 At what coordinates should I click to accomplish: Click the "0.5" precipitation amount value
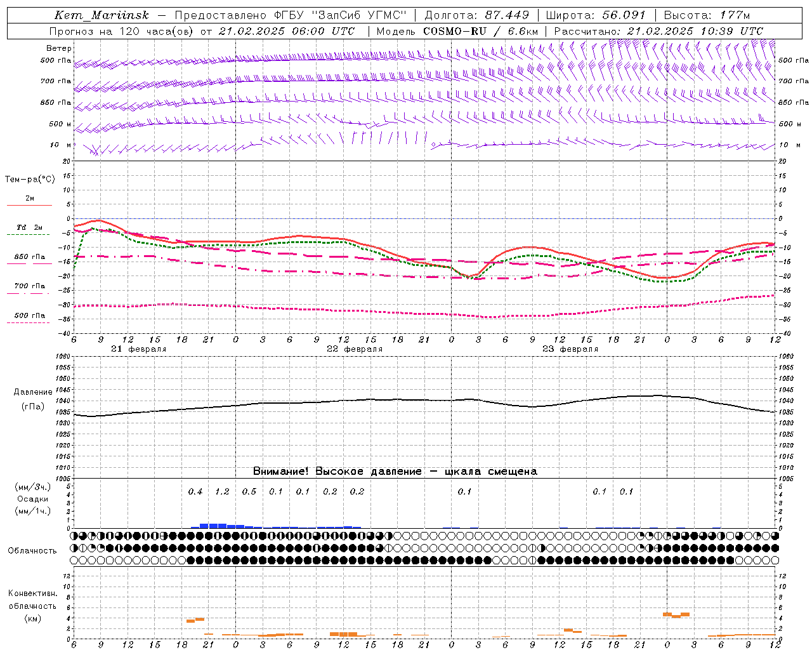249,492
